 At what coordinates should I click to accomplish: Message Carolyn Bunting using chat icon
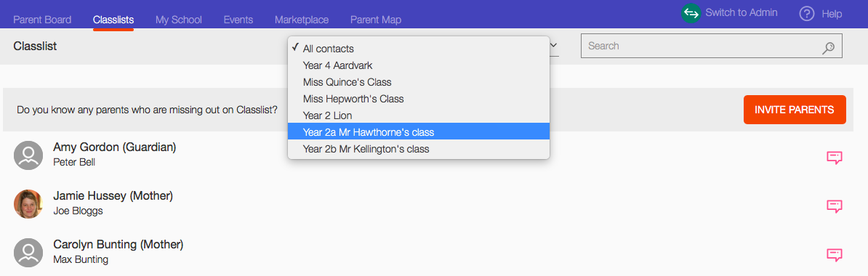tap(835, 255)
